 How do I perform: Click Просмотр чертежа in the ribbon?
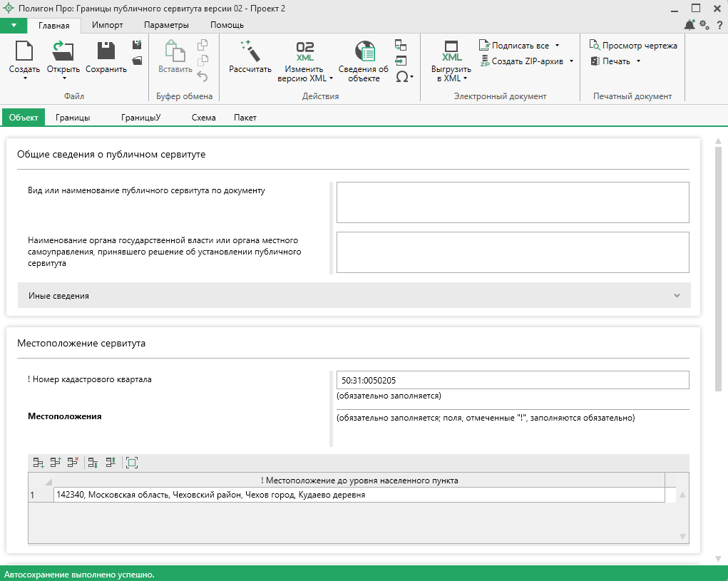(x=633, y=46)
